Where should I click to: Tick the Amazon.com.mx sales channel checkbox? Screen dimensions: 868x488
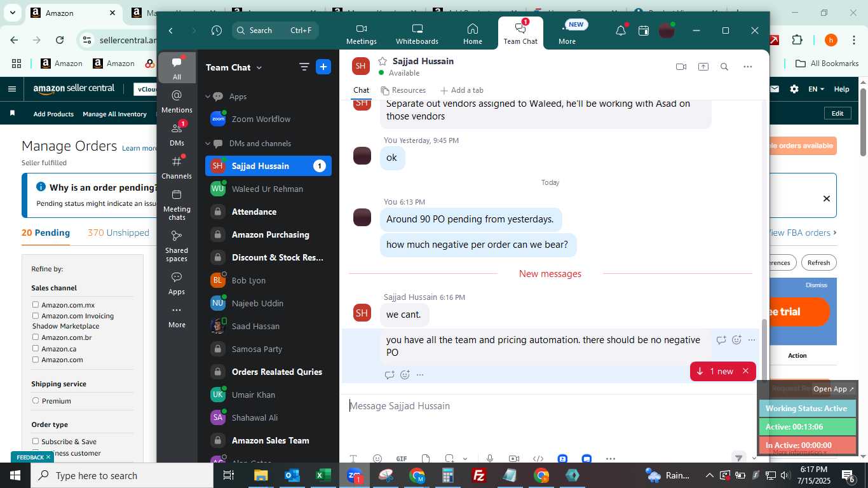(x=36, y=305)
